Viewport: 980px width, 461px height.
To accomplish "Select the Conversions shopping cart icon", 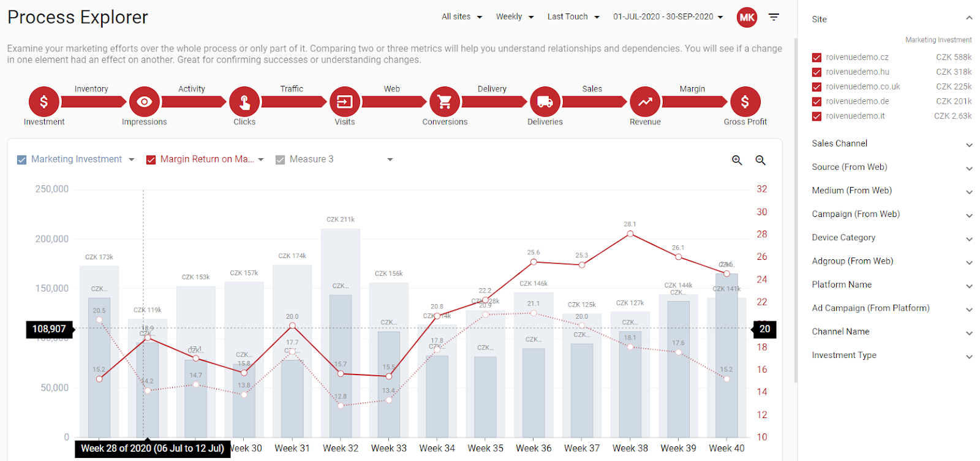I will (445, 102).
